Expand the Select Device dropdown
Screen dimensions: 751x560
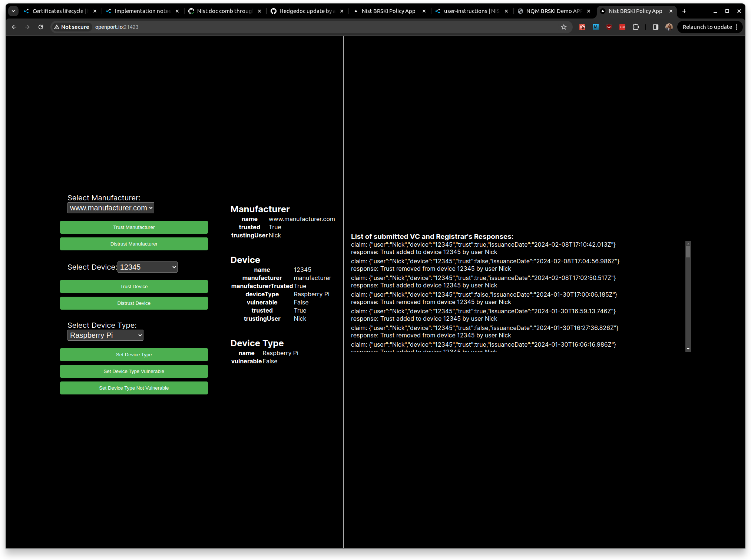click(147, 267)
